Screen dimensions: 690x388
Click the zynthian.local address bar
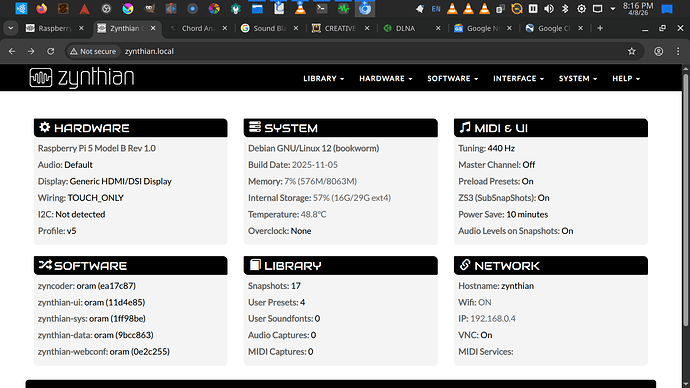pyautogui.click(x=150, y=51)
